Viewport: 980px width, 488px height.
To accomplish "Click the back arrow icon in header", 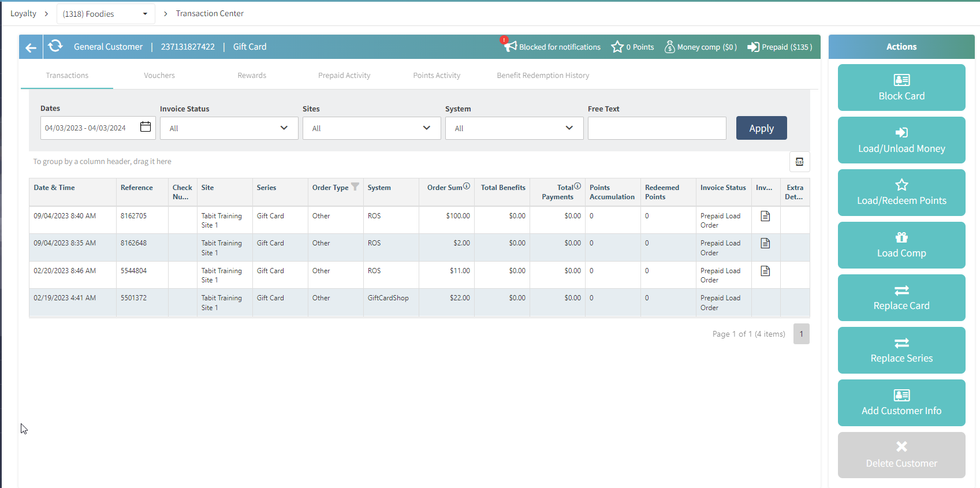I will [31, 47].
